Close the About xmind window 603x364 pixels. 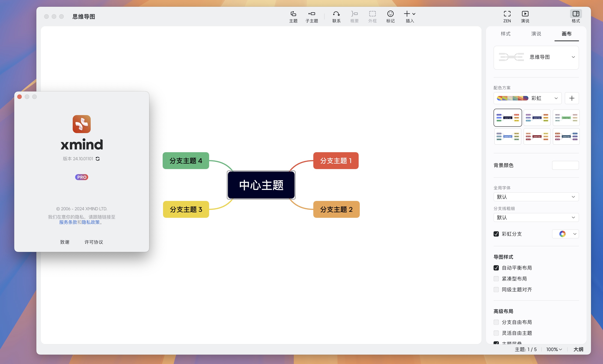pyautogui.click(x=19, y=97)
